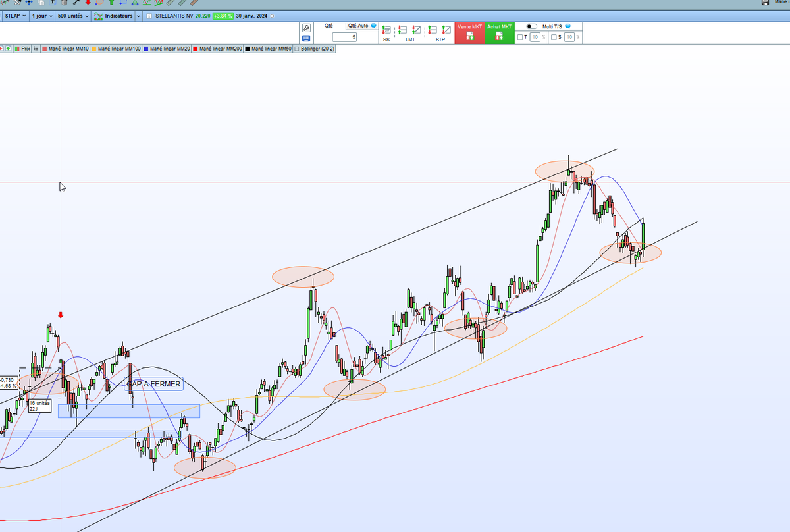Click the MM50 black color swatch

247,49
